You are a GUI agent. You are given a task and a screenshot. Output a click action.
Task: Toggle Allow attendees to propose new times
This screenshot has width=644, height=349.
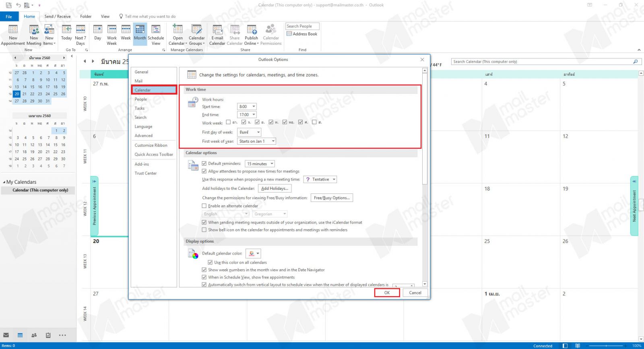(204, 171)
